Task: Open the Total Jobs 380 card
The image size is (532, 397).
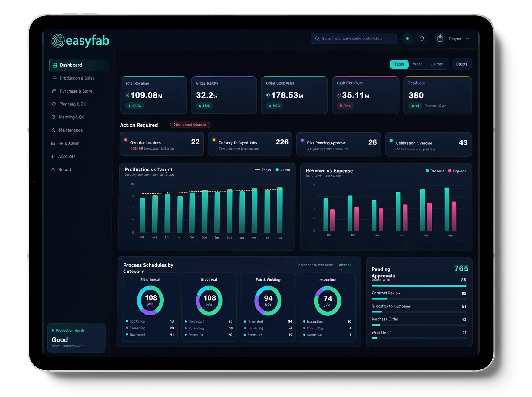Action: pos(438,95)
